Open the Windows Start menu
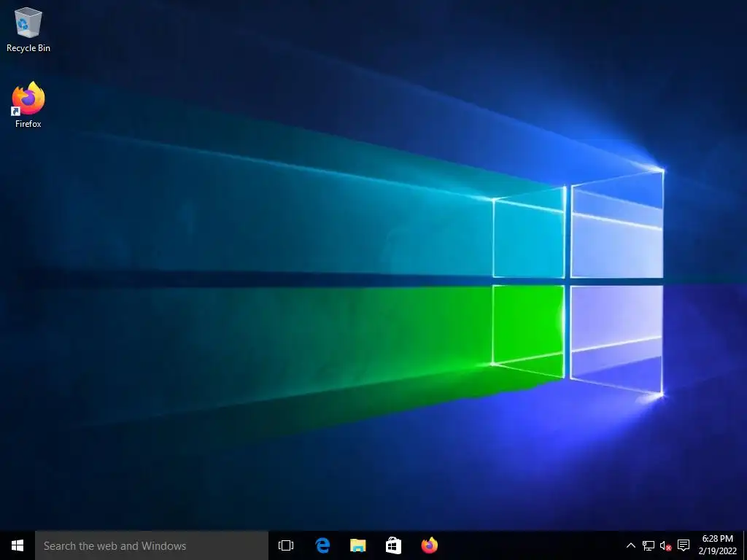This screenshot has width=747, height=560. [x=18, y=545]
